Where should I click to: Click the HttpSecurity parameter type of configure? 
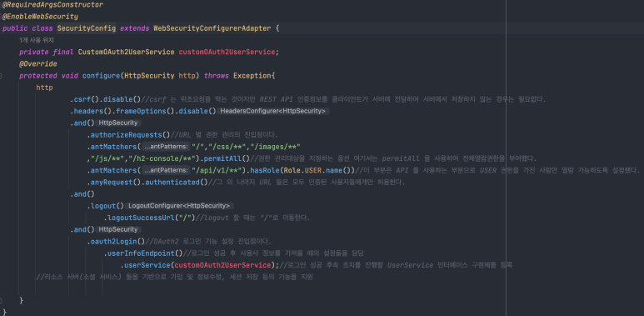tap(149, 76)
